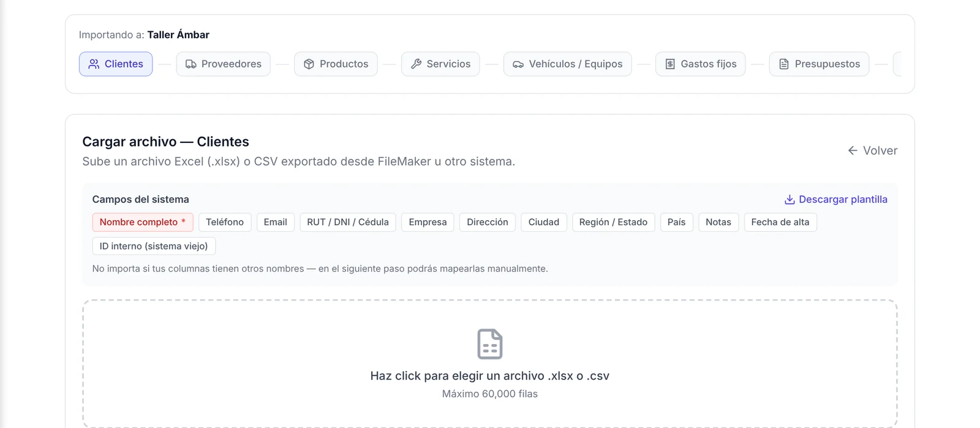Click the 'Región / Estado' chip
The width and height of the screenshot is (980, 428).
[614, 222]
